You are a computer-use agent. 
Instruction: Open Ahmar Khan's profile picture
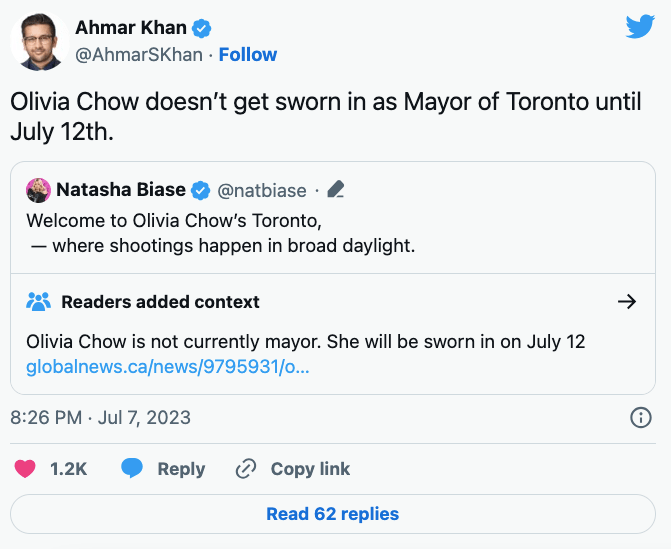[x=38, y=41]
